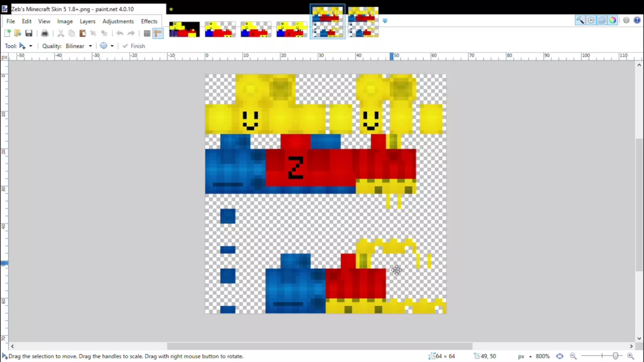Open the View menu
Image resolution: width=644 pixels, height=362 pixels.
pos(44,21)
